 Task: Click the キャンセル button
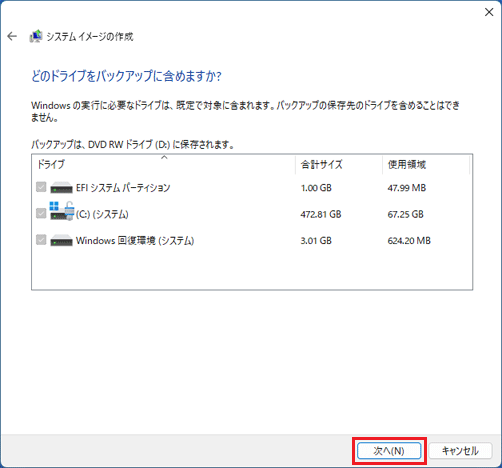[x=460, y=451]
